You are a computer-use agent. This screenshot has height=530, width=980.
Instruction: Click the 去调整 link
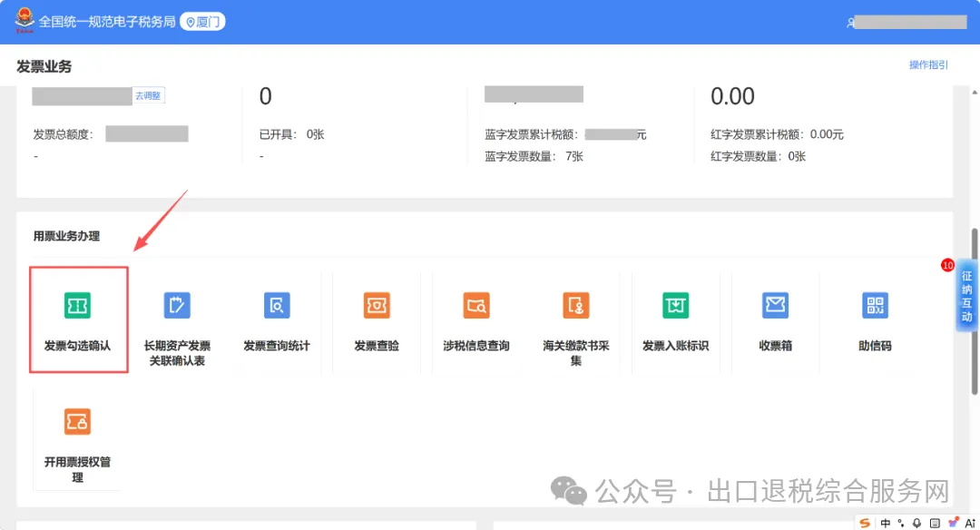(148, 95)
